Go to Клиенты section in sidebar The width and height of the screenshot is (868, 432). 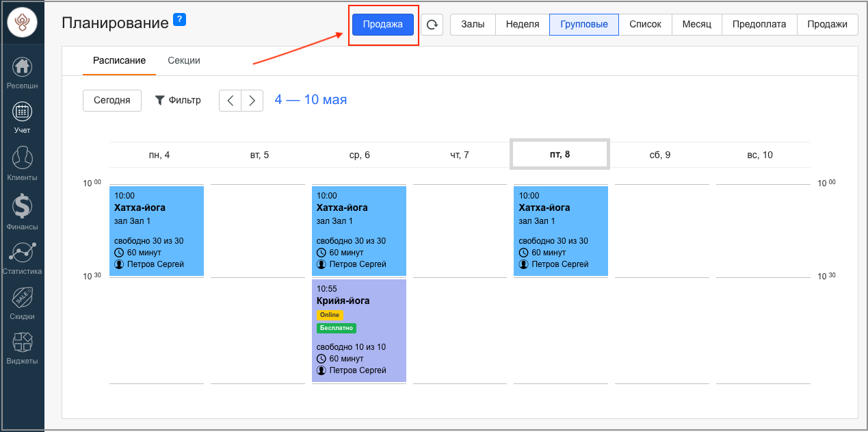23,158
